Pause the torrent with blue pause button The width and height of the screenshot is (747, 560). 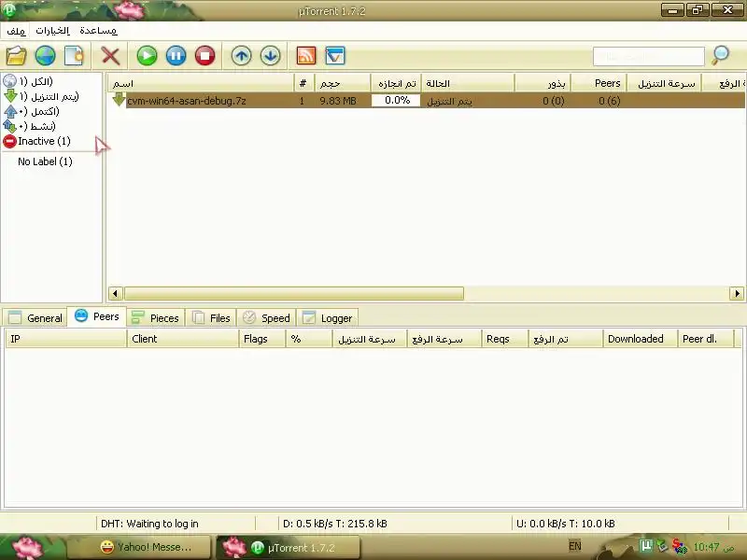coord(176,56)
